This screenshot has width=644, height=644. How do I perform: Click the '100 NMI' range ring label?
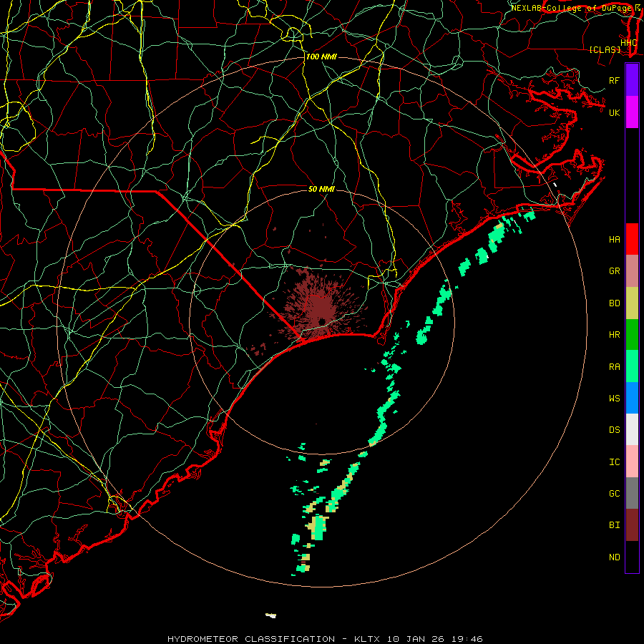click(321, 57)
